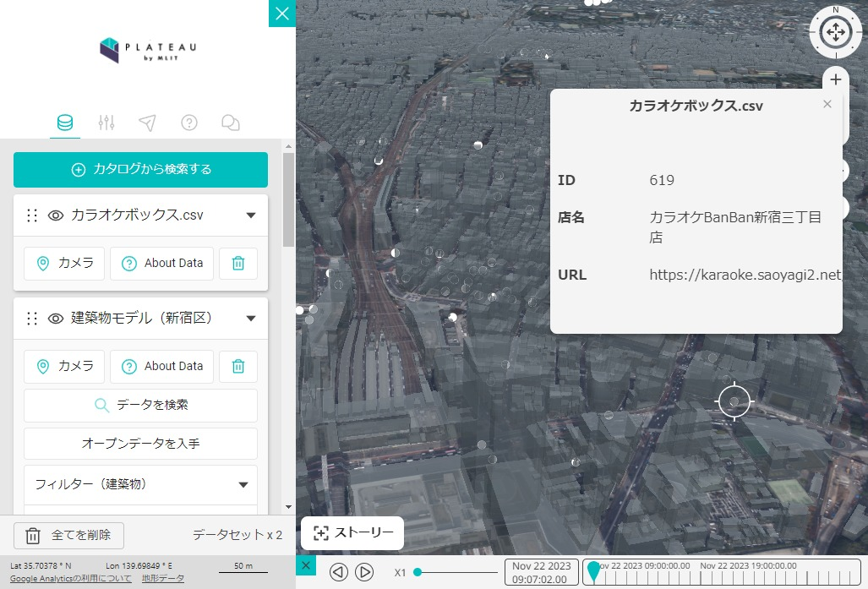868x589 pixels.
Task: Click the zoom-in plus icon on the map
Action: click(836, 79)
